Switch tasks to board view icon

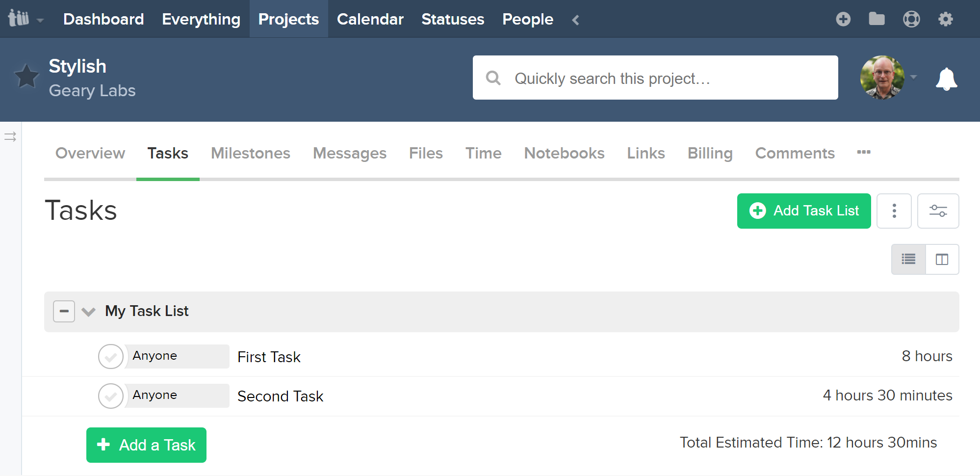click(x=942, y=259)
